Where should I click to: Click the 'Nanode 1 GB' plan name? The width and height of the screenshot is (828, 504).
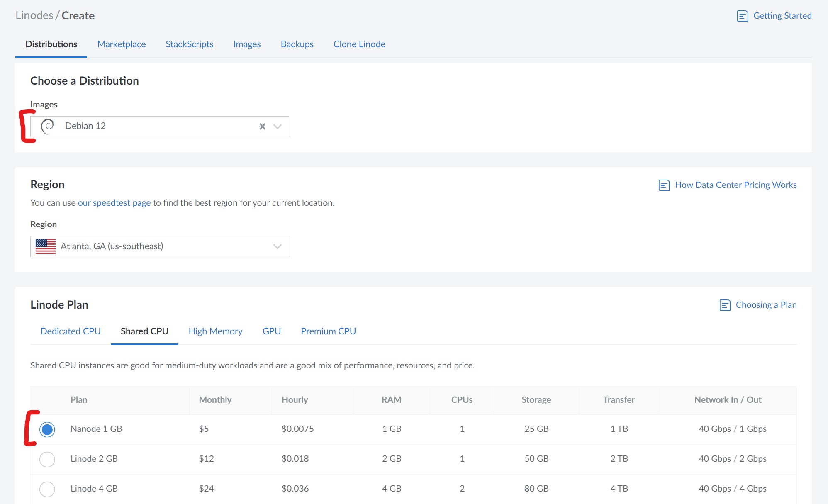pyautogui.click(x=96, y=429)
